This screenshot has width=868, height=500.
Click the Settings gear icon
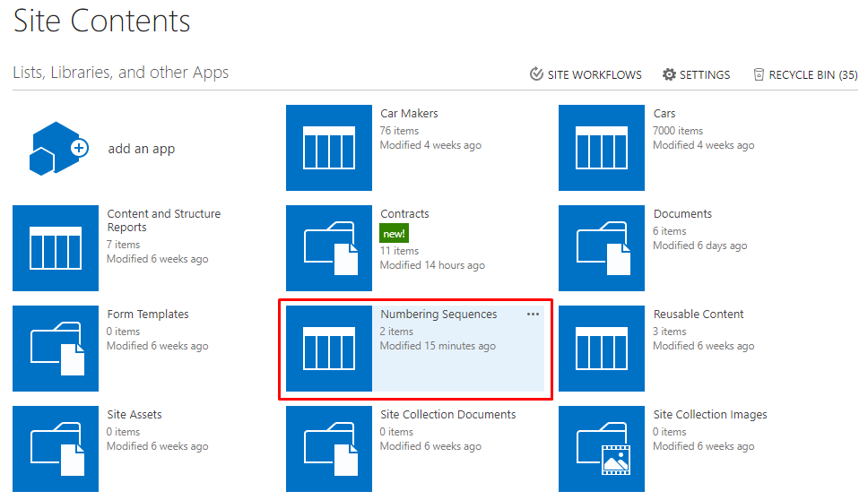tap(669, 74)
